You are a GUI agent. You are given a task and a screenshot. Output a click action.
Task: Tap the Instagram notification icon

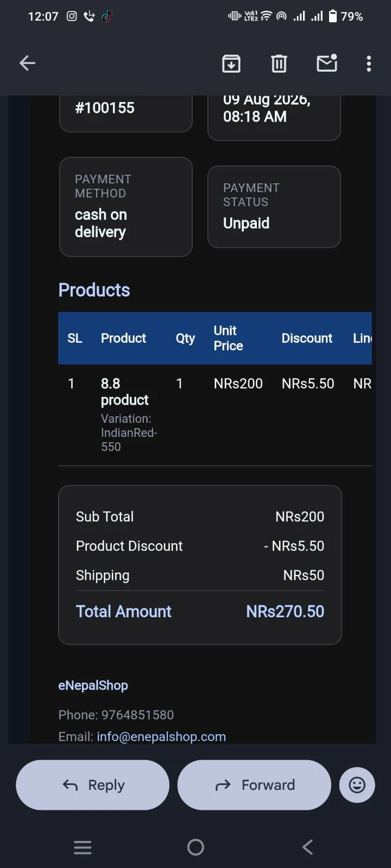click(72, 16)
